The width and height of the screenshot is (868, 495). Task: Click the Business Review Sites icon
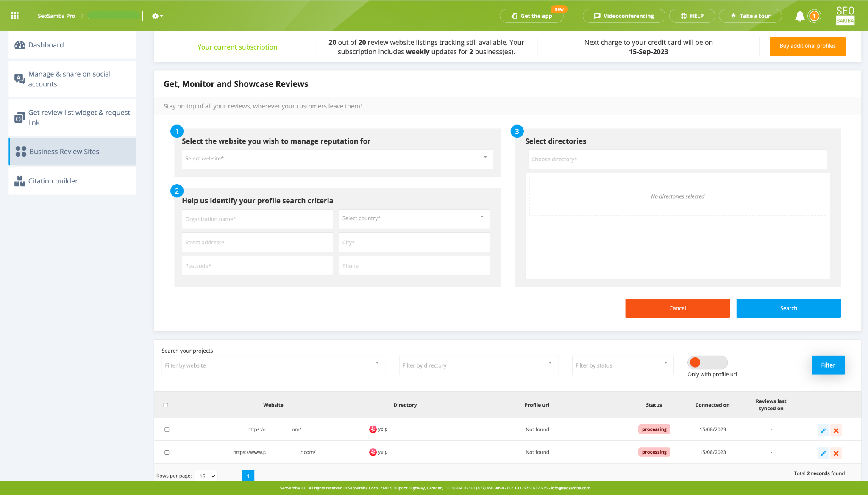[21, 152]
